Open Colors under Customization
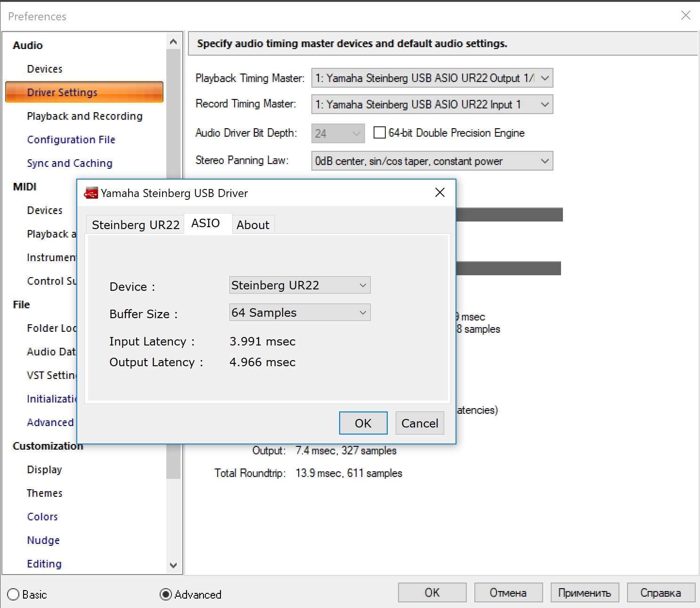This screenshot has width=700, height=608. click(42, 517)
